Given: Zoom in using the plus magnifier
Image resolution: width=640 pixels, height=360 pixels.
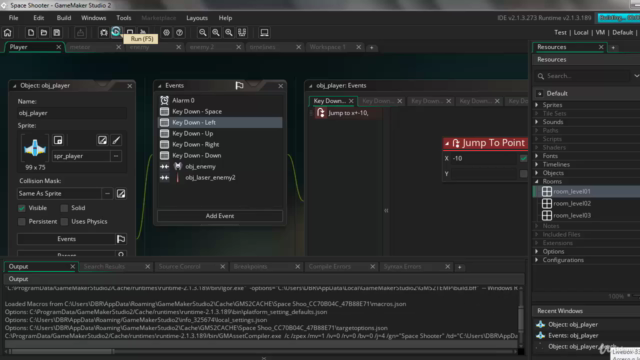Looking at the screenshot, I should click(x=229, y=33).
